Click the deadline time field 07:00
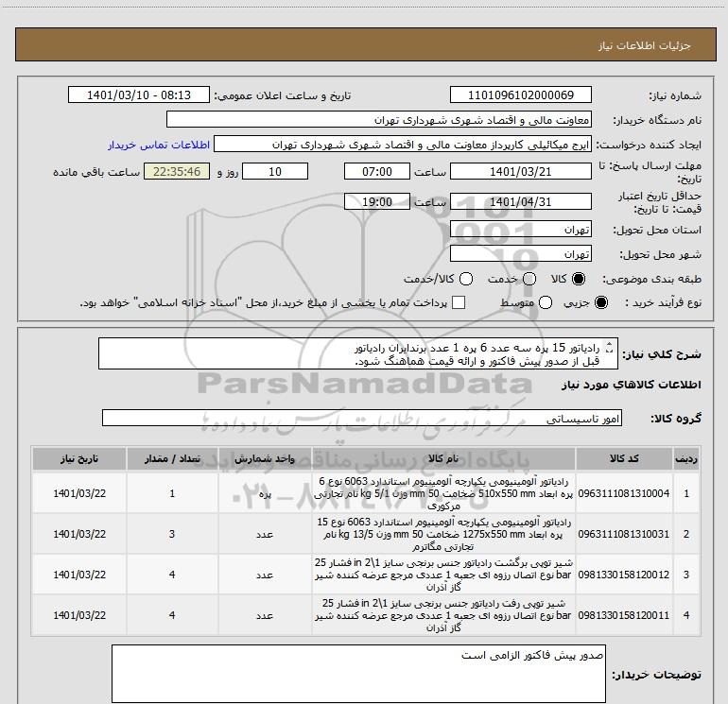 [x=377, y=171]
